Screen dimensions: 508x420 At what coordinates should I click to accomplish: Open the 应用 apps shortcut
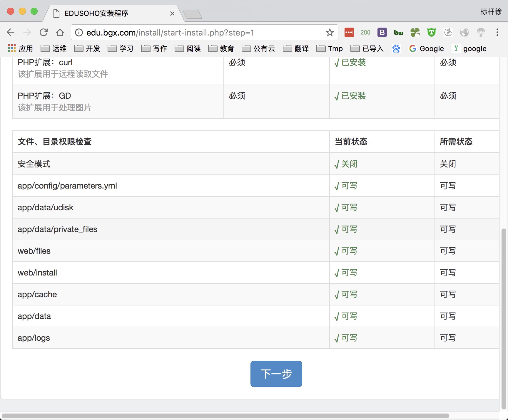click(20, 48)
